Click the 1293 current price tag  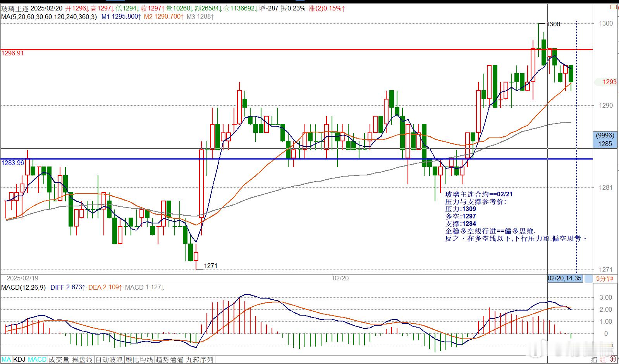pyautogui.click(x=609, y=82)
